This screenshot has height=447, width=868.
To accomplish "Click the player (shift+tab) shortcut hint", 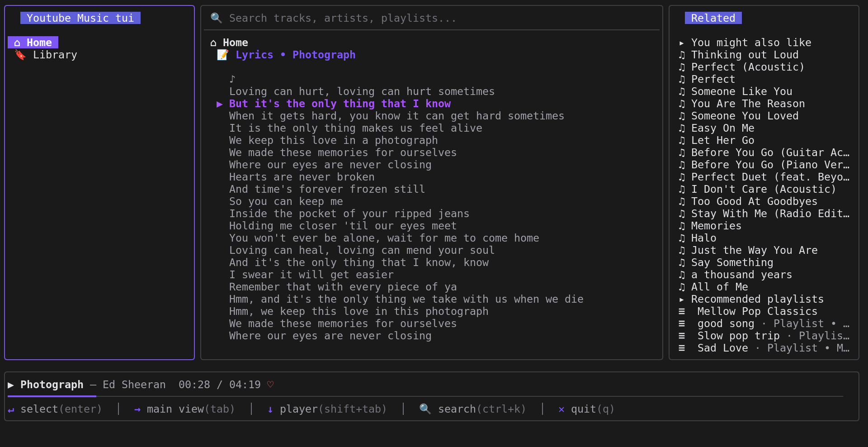I will click(327, 409).
